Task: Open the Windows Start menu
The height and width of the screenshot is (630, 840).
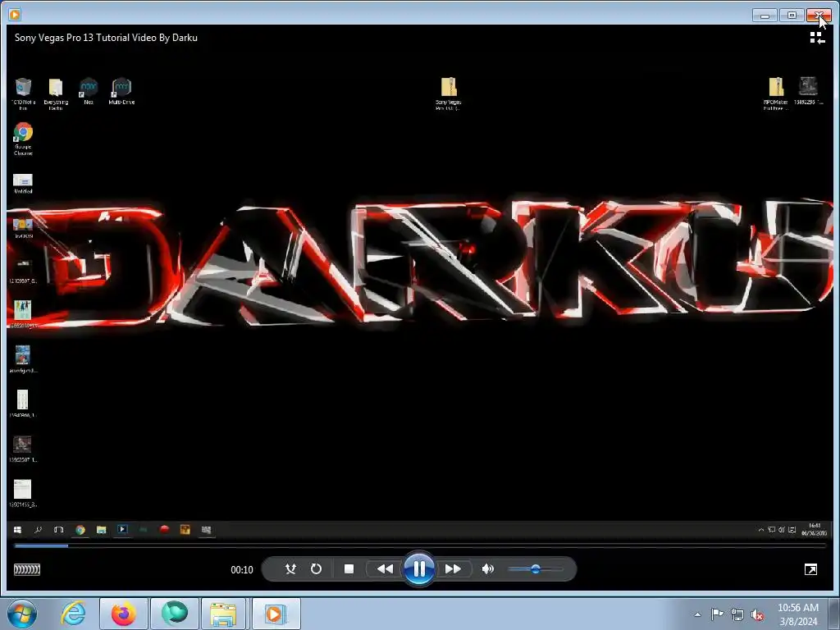Action: click(x=22, y=614)
